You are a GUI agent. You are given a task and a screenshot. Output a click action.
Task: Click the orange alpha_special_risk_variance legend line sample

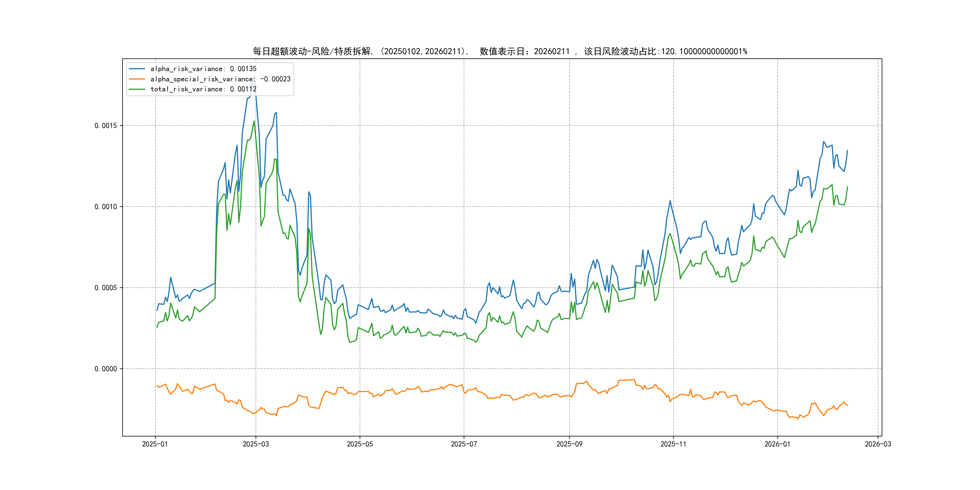pos(137,79)
